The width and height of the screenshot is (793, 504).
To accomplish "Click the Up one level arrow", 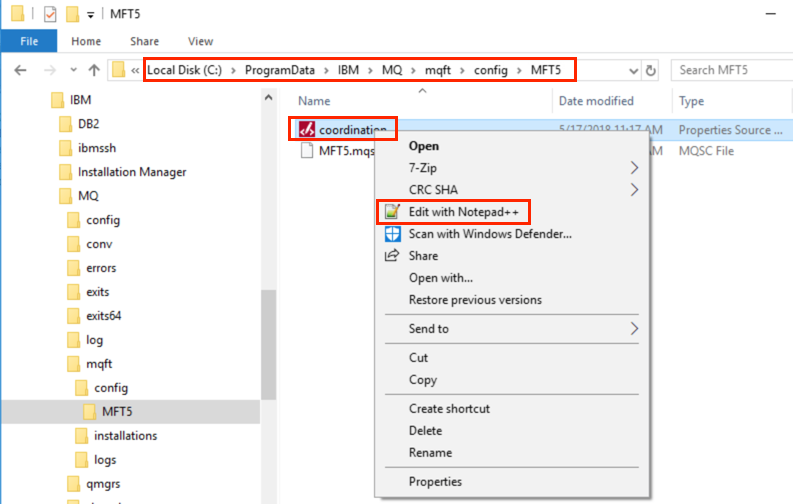I will [x=94, y=70].
